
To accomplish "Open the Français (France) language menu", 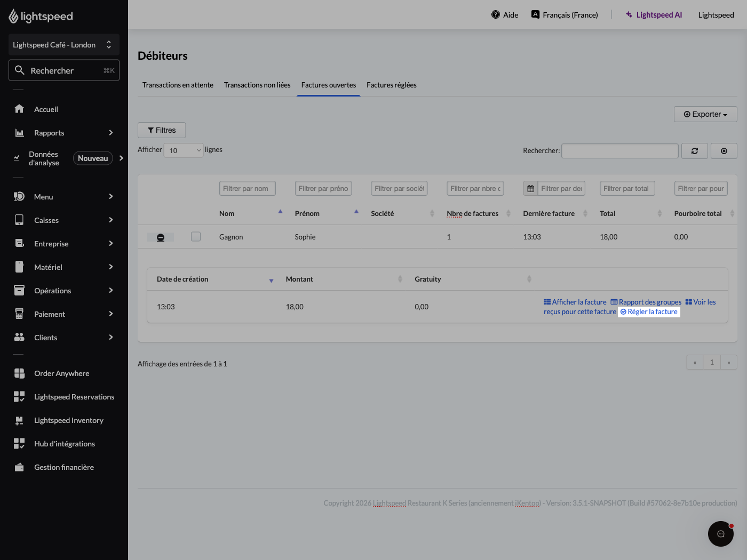I will pos(565,14).
